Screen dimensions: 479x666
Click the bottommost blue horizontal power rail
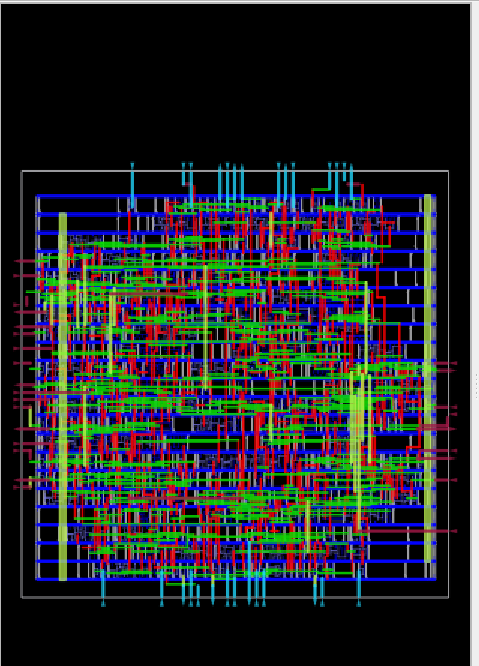click(236, 579)
